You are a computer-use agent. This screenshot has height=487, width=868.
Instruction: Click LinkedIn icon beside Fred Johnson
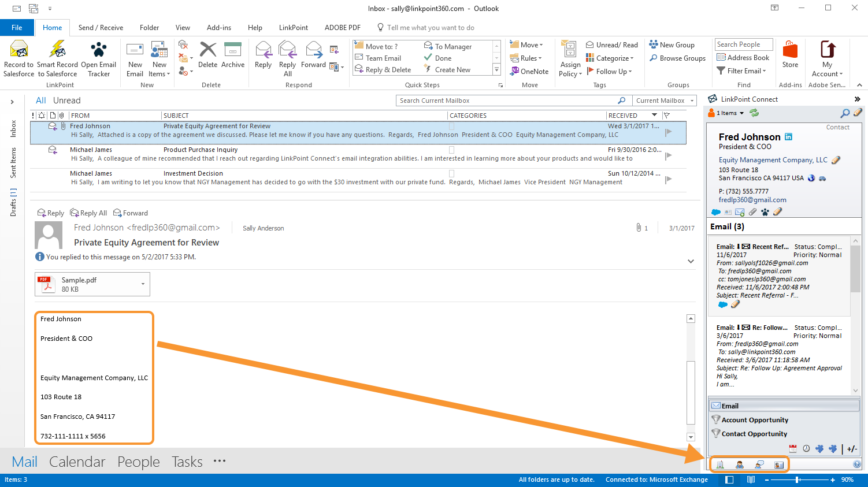[x=788, y=137]
